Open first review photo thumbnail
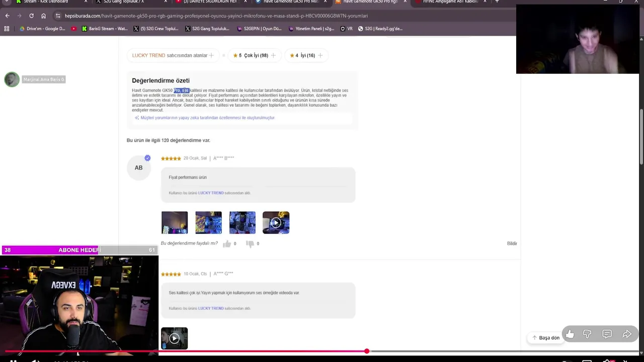The height and width of the screenshot is (362, 644). click(175, 223)
